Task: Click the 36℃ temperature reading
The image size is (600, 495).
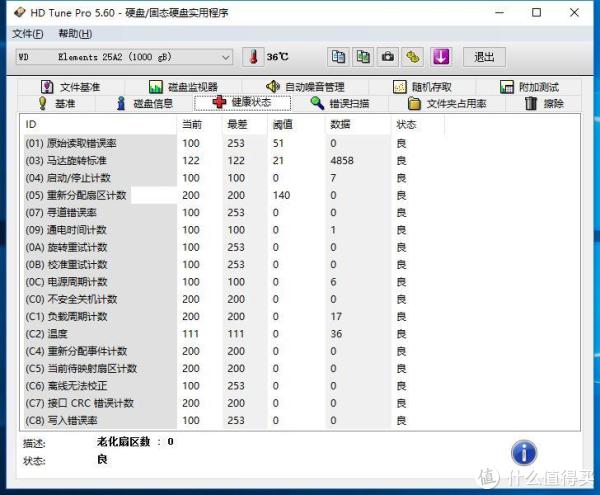Action: click(x=277, y=57)
